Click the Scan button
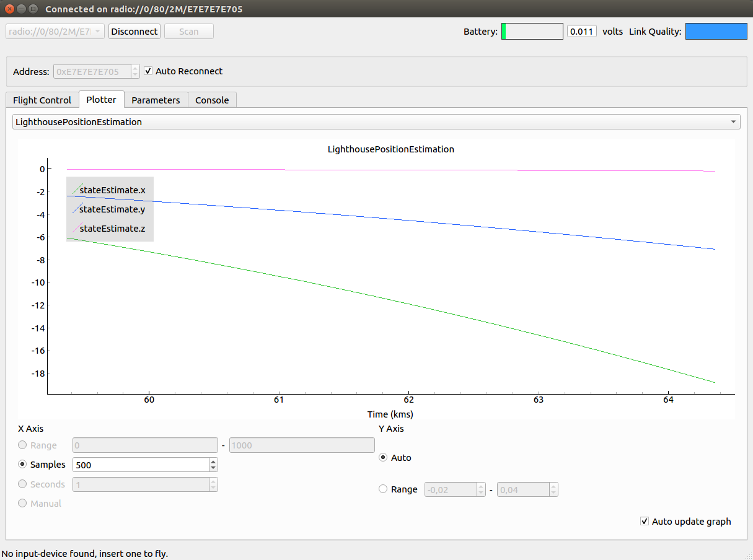 (x=188, y=32)
